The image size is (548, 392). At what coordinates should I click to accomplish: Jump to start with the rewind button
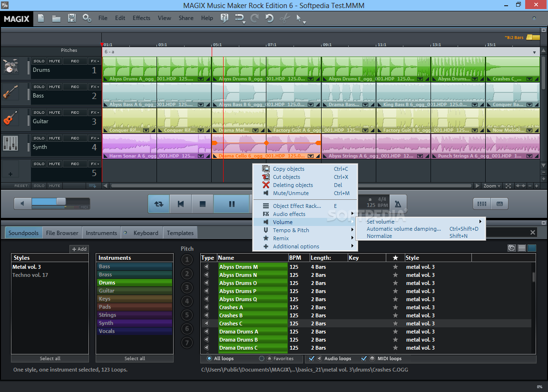pos(181,204)
